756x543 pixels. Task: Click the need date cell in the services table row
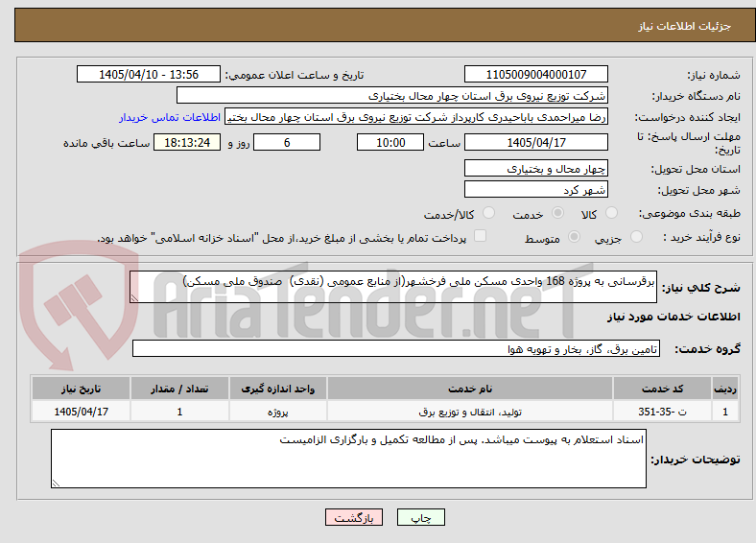pyautogui.click(x=81, y=412)
